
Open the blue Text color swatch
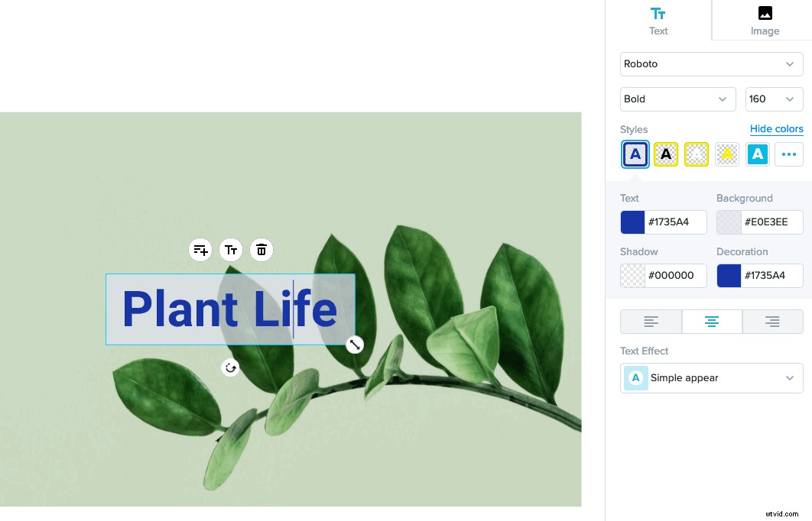(x=632, y=222)
